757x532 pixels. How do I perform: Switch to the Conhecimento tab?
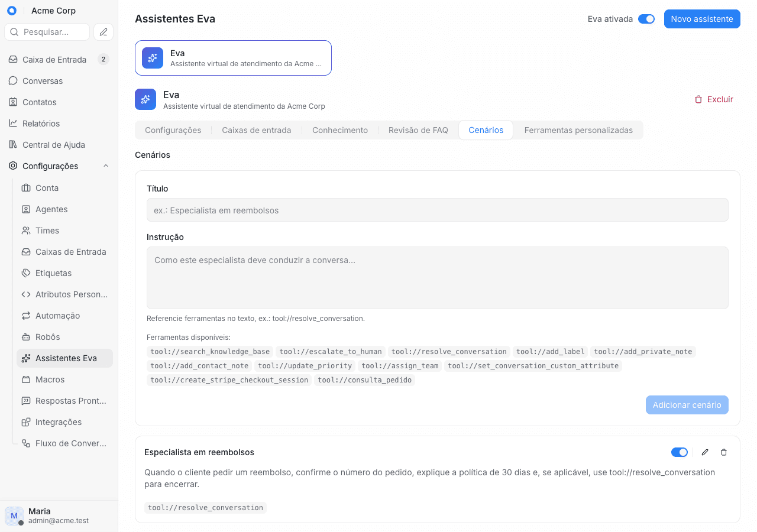340,130
